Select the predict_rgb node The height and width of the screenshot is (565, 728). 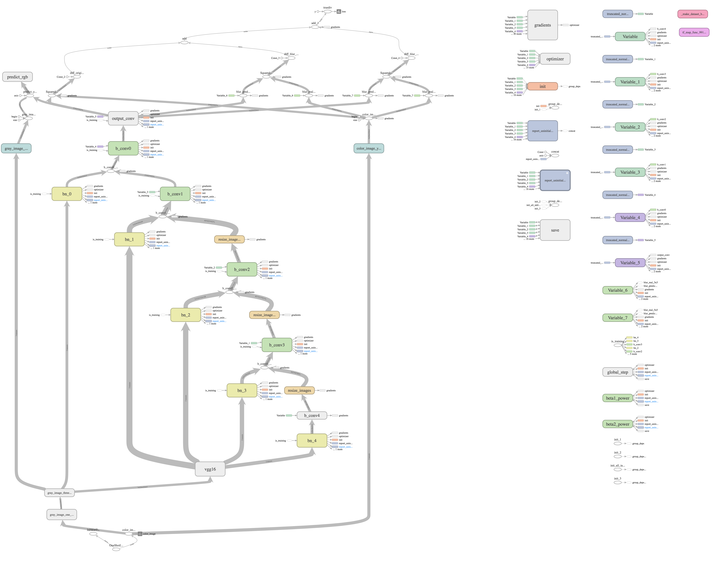pyautogui.click(x=17, y=77)
